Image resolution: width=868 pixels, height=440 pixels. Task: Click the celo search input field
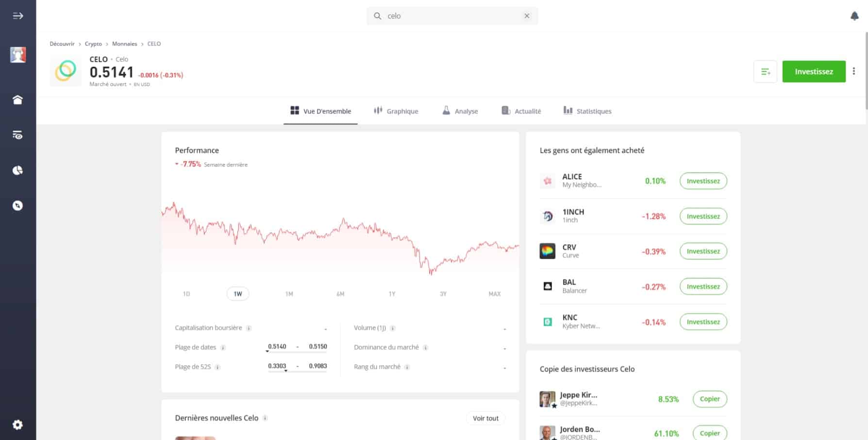tap(452, 16)
